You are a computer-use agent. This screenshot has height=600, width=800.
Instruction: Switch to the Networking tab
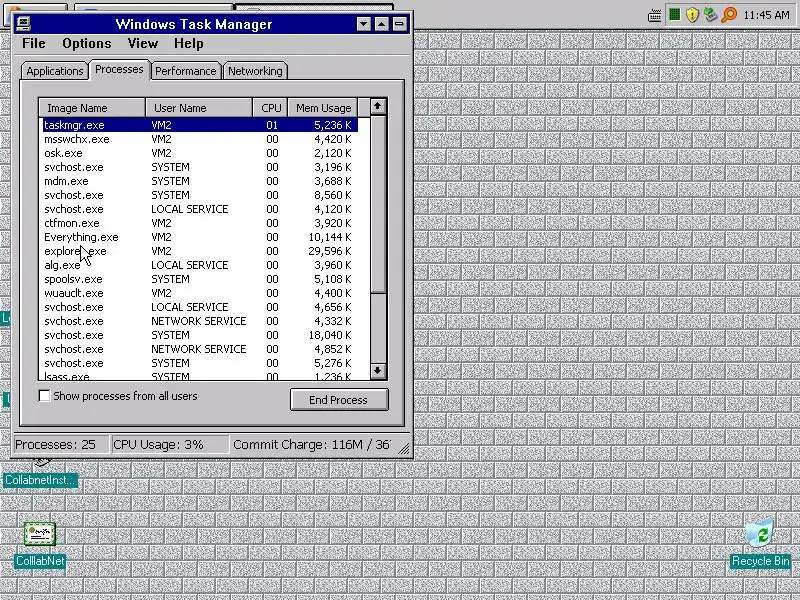255,71
